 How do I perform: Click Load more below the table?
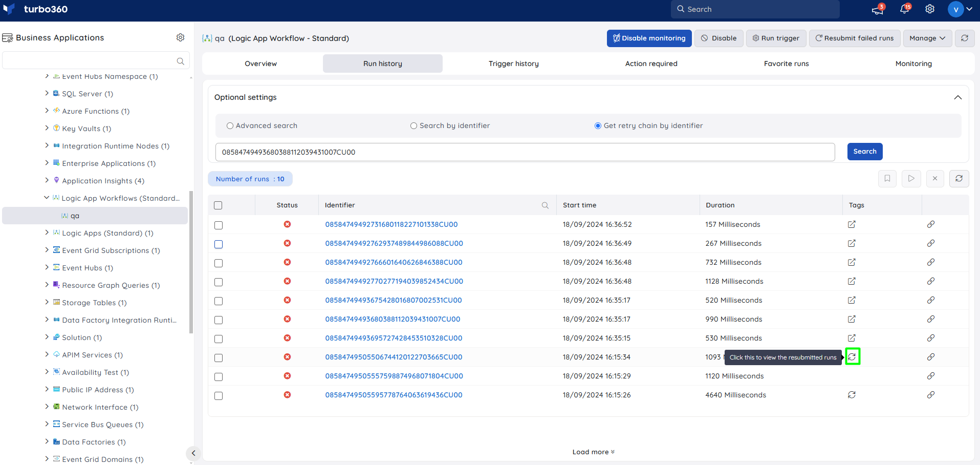click(x=594, y=452)
